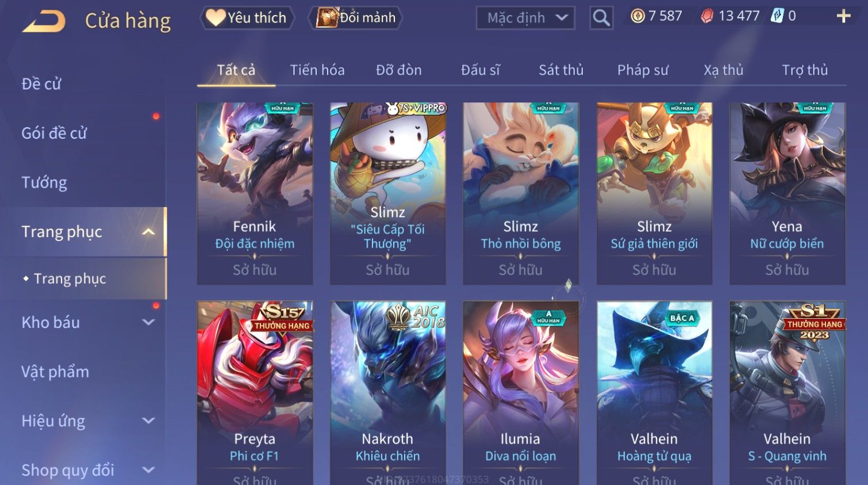Screen dimensions: 868x485
Task: Go to Tướng in sidebar
Action: [44, 183]
